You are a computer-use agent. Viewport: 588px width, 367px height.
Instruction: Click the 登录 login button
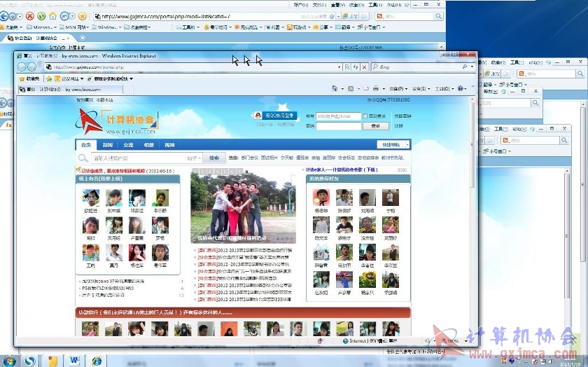(x=375, y=126)
